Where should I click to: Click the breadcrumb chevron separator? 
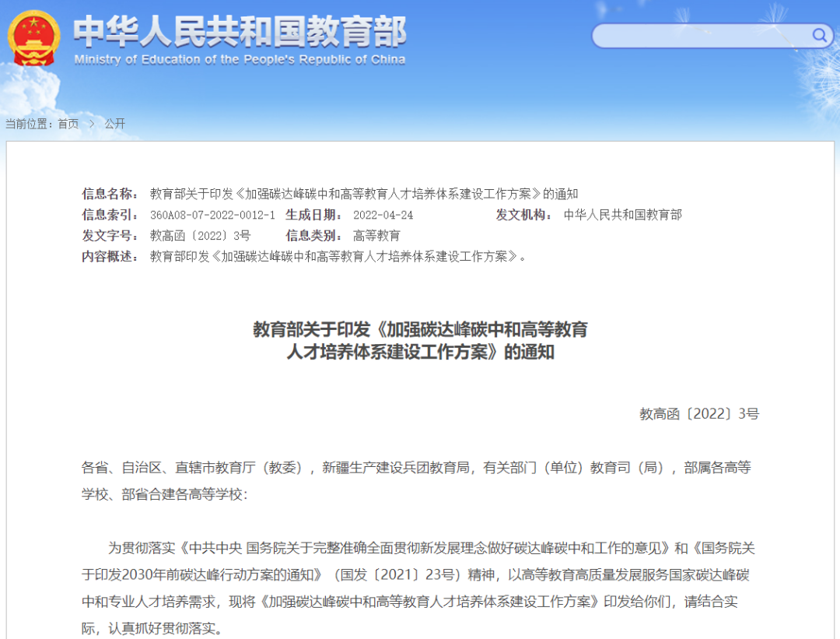click(x=91, y=124)
